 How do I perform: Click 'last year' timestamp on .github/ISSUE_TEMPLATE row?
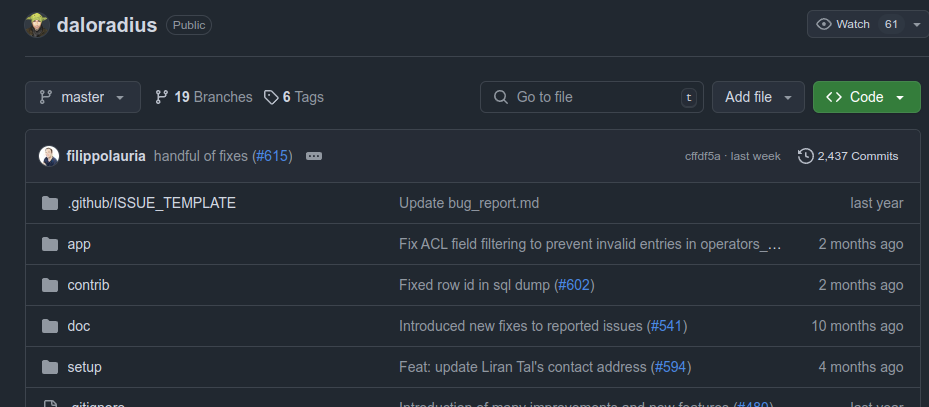click(x=877, y=203)
